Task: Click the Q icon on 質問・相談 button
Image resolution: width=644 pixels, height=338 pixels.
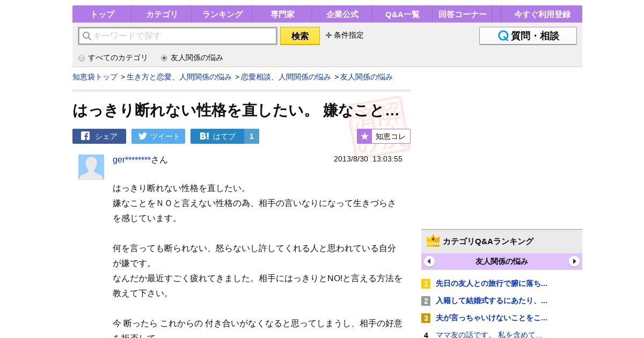Action: pyautogui.click(x=503, y=36)
